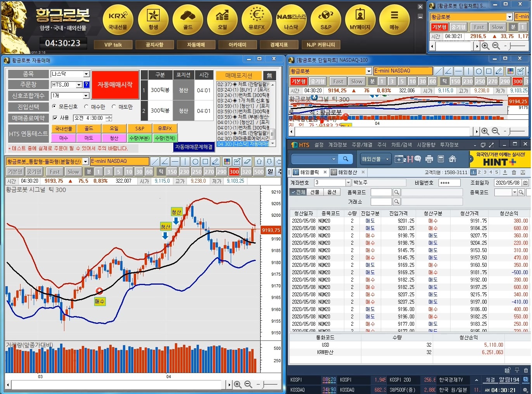Zoom in on the main chart with magnifier plus
532x394 pixels.
(238, 384)
